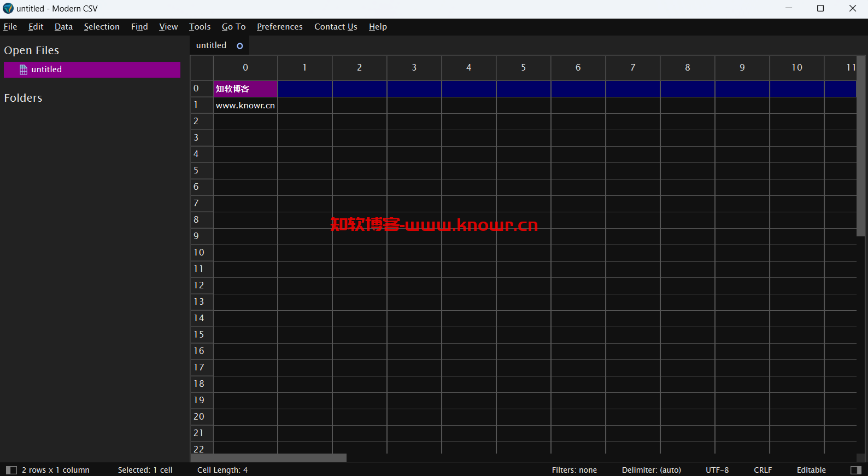Open the Go To menu

pyautogui.click(x=233, y=27)
